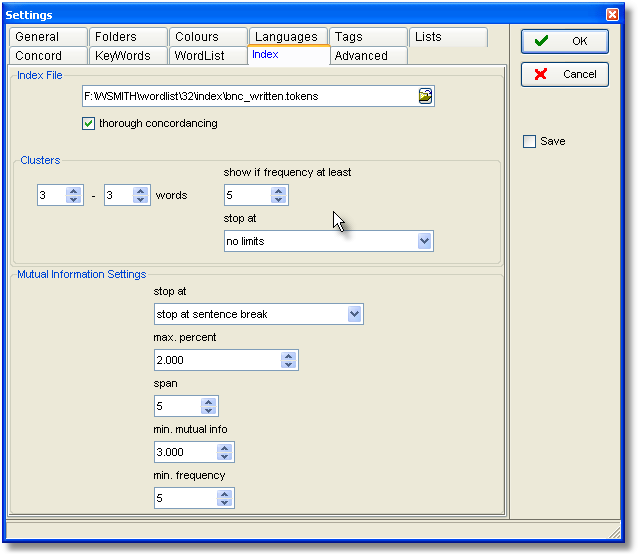Decrease the min. mutual info value
639x557 pixels.
point(225,456)
